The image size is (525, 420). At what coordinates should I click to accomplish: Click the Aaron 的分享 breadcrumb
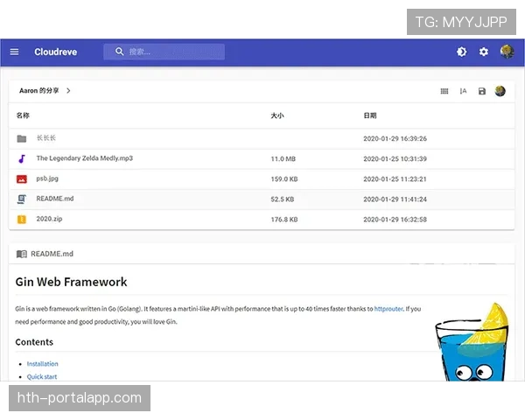(39, 91)
